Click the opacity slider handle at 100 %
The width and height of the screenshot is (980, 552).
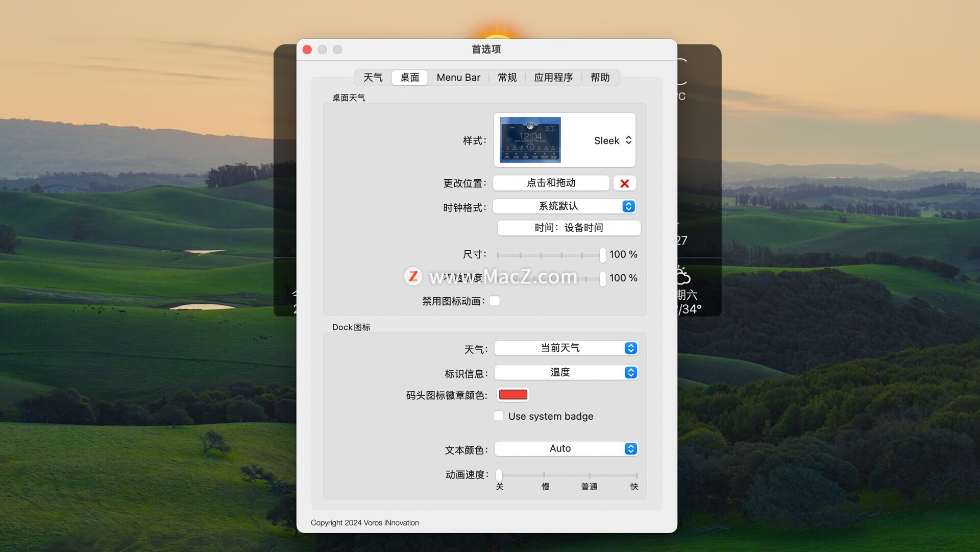click(602, 278)
